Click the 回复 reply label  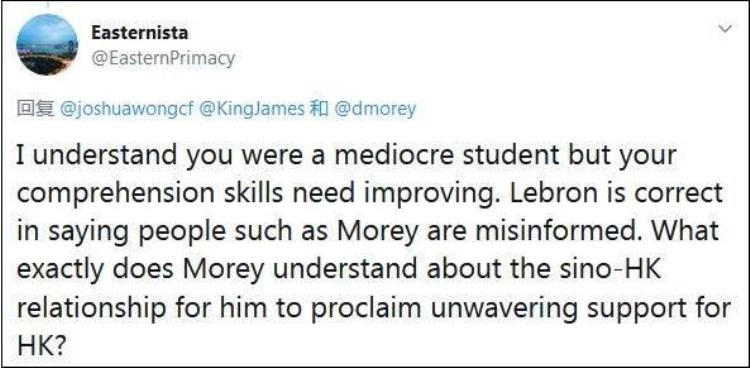click(35, 110)
